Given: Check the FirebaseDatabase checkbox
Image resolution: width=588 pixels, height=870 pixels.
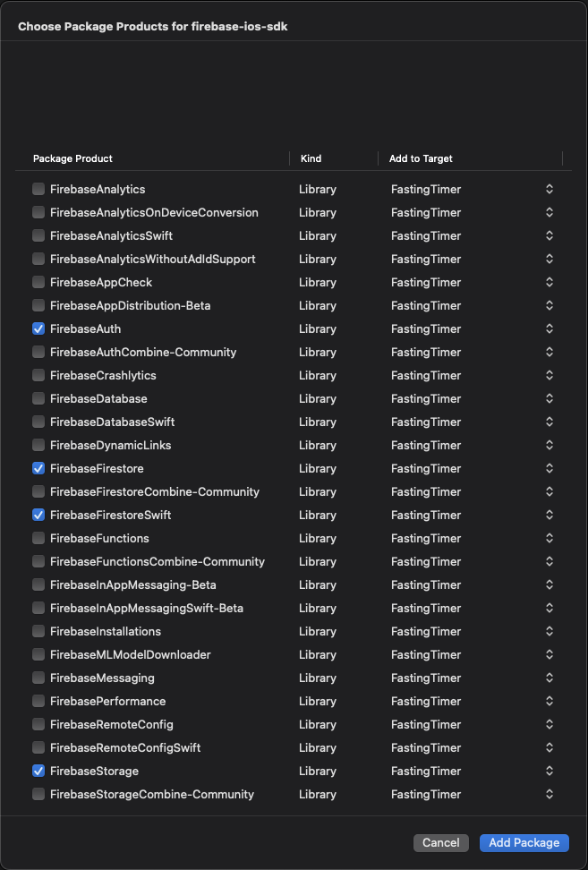Looking at the screenshot, I should 38,398.
